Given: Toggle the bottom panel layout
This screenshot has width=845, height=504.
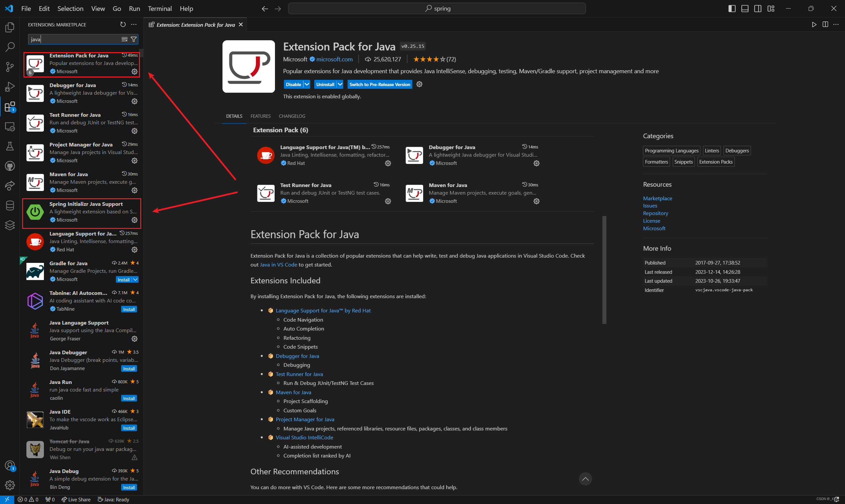Looking at the screenshot, I should click(x=745, y=9).
